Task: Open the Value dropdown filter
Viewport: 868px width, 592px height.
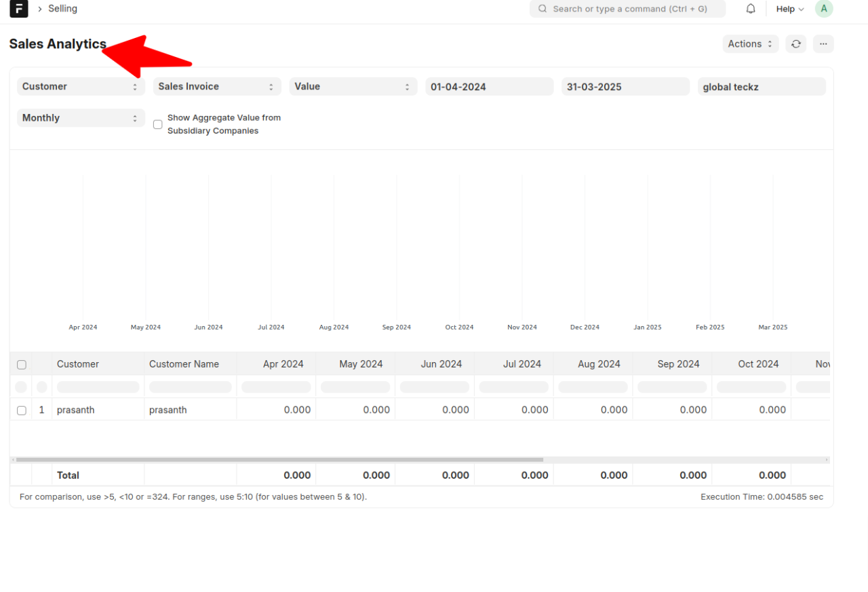Action: click(x=353, y=87)
